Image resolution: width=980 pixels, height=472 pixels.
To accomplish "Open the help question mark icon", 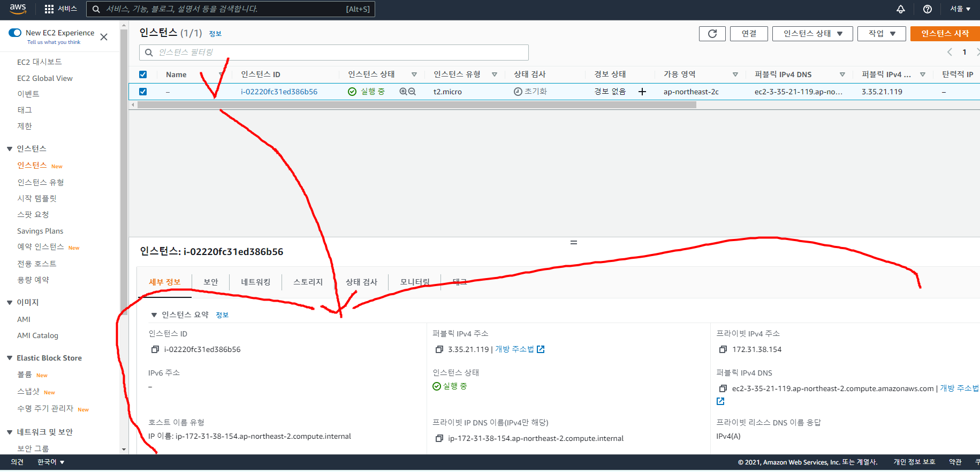I will pos(928,9).
